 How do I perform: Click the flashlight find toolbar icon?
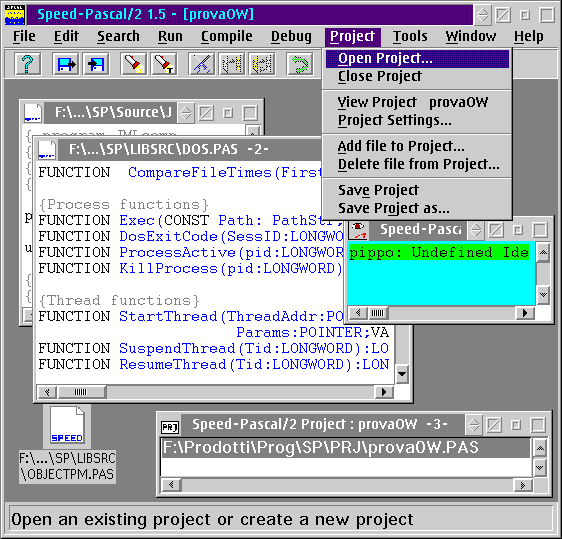pos(134,64)
